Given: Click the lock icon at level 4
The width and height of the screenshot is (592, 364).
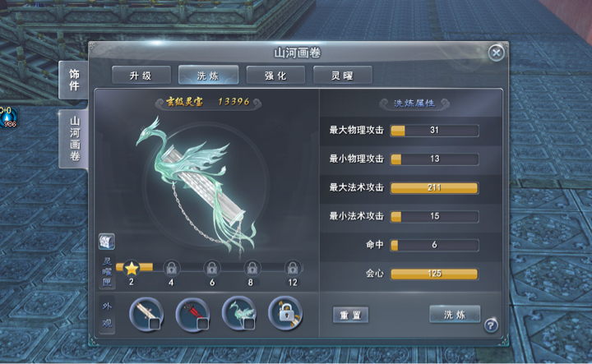Looking at the screenshot, I should click(171, 268).
